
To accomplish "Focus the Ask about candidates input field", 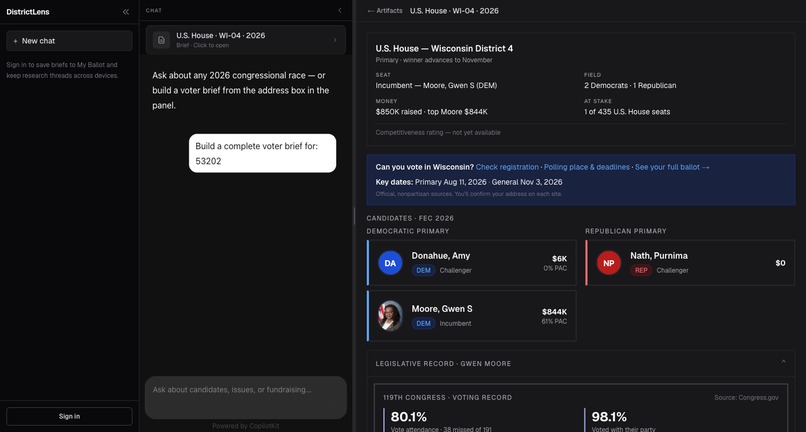I will point(246,398).
